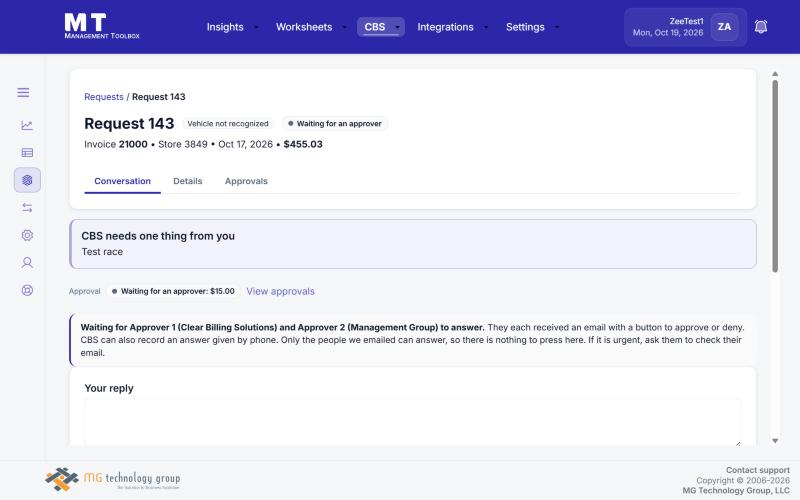Open the user profile sidebar icon
Screen dimensions: 800x500
click(x=27, y=263)
